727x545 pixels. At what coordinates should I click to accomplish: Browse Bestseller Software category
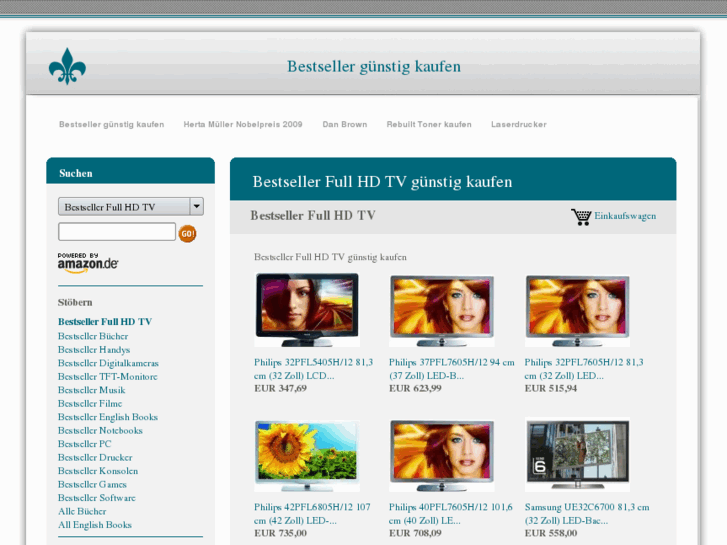[x=96, y=498]
